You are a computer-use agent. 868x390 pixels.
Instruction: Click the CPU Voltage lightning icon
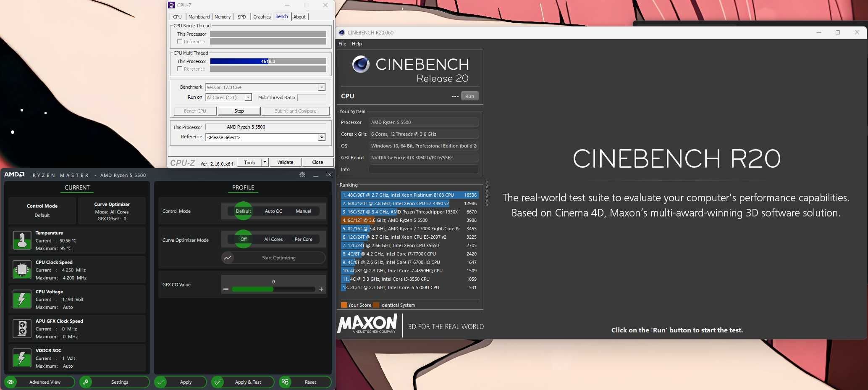[x=22, y=299]
